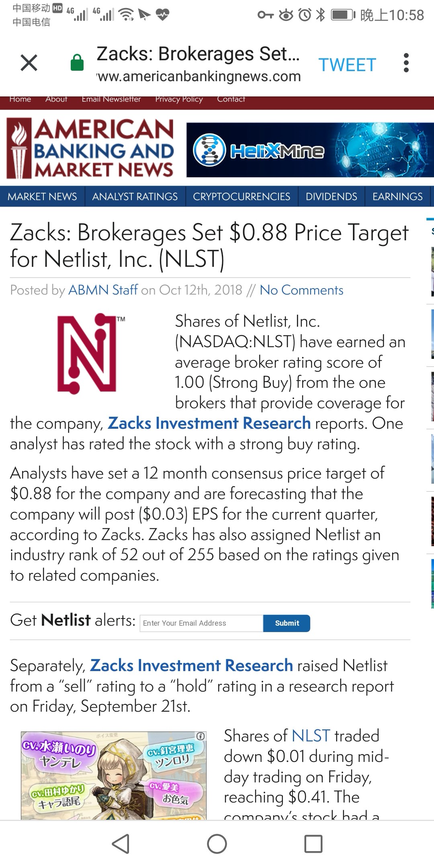The height and width of the screenshot is (868, 434).
Task: Tap the Android home circle button
Action: pyautogui.click(x=217, y=843)
